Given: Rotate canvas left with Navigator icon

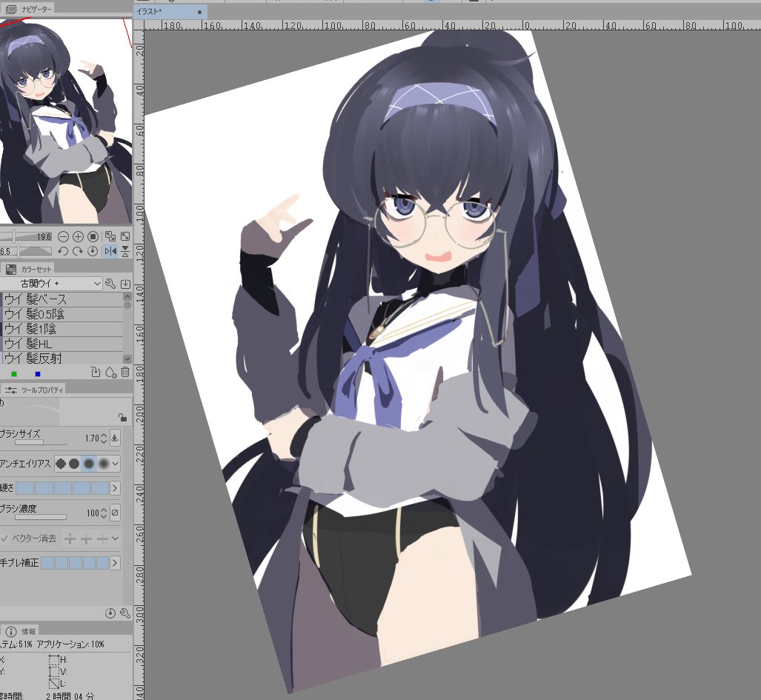Looking at the screenshot, I should [63, 251].
